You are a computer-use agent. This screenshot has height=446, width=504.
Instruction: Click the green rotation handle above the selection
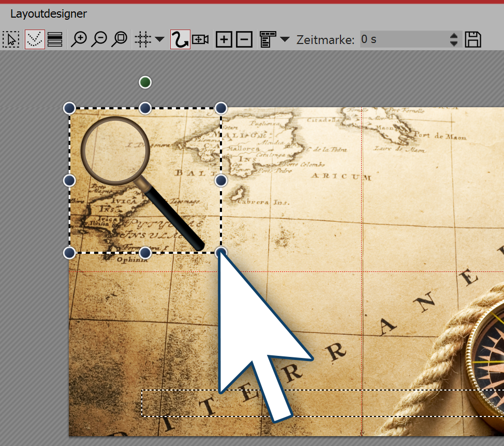point(145,82)
